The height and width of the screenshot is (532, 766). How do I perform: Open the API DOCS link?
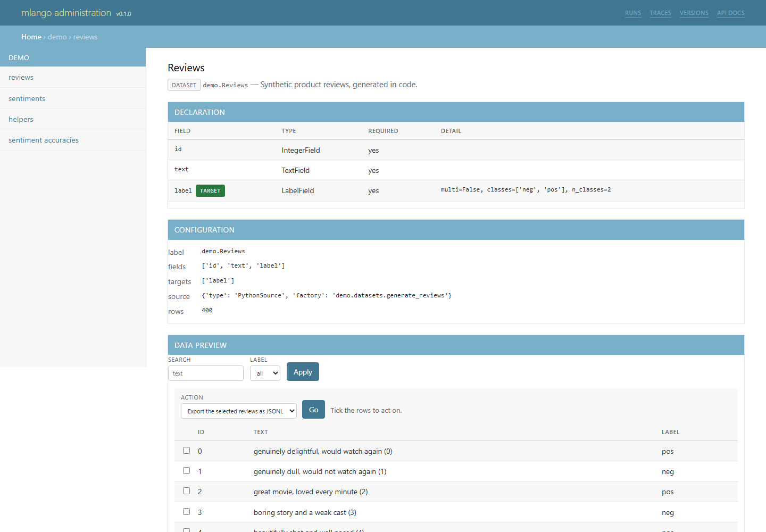[x=730, y=13]
